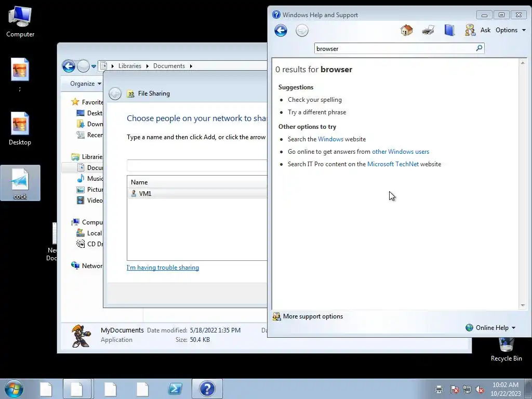Click the PowerShell taskbar icon
Image resolution: width=532 pixels, height=399 pixels.
[x=175, y=389]
